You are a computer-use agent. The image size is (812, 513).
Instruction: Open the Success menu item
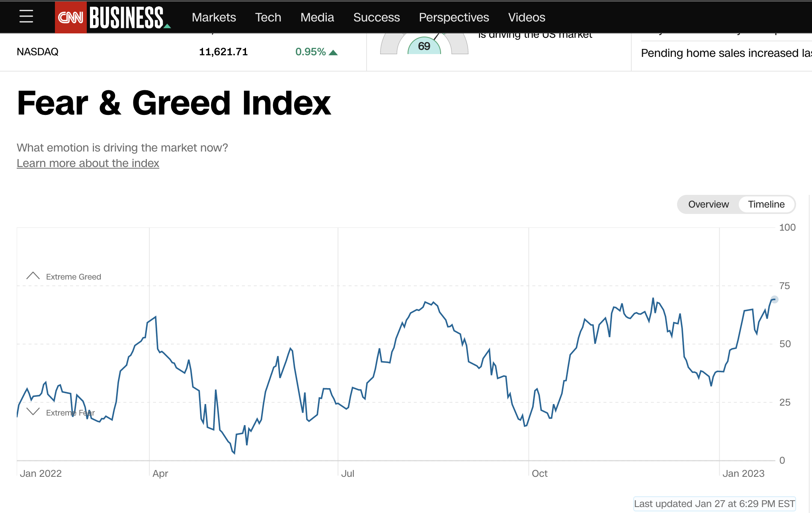[x=377, y=17]
